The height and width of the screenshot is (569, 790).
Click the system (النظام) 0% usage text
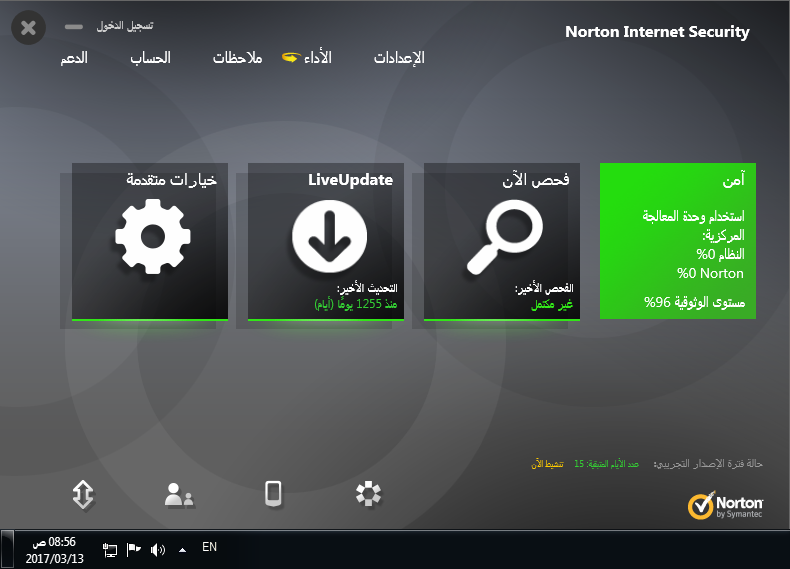click(x=720, y=254)
